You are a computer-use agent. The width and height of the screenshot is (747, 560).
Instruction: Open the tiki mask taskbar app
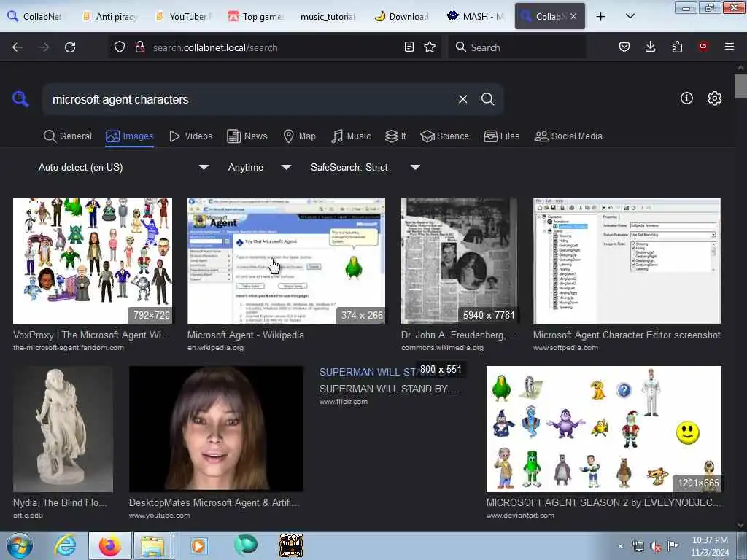pos(290,545)
